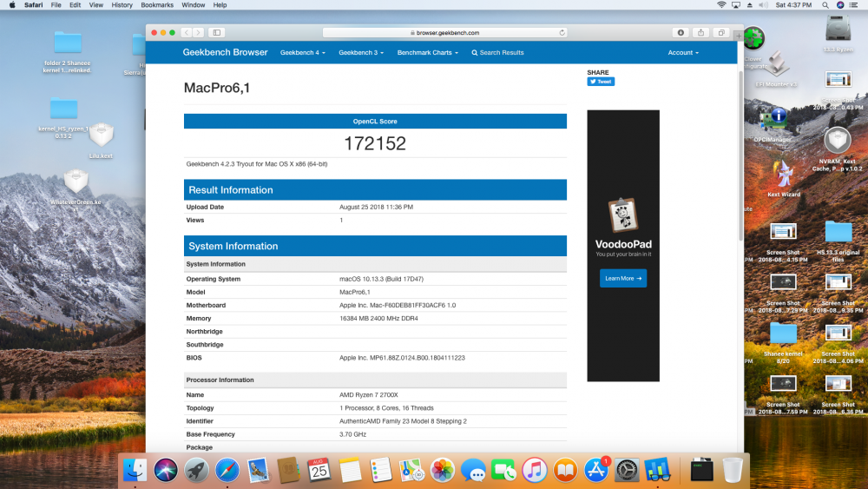Click the Wi-Fi status icon
The image size is (868, 489).
pos(721,5)
